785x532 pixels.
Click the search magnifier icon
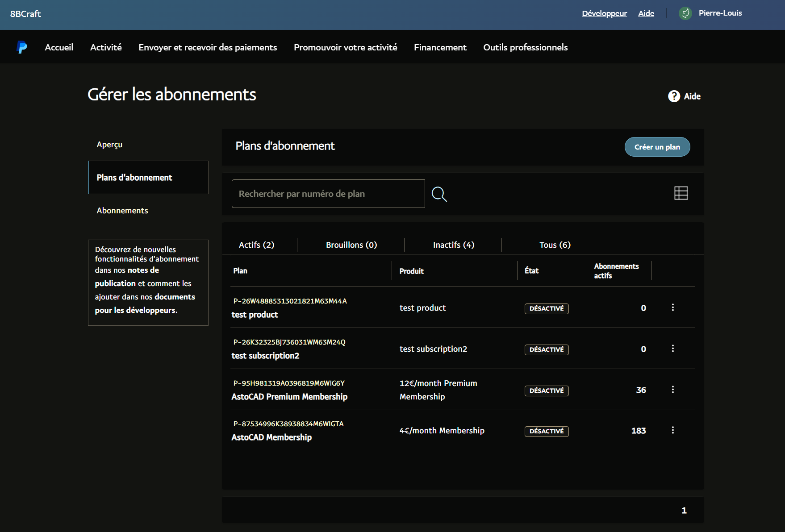point(439,194)
